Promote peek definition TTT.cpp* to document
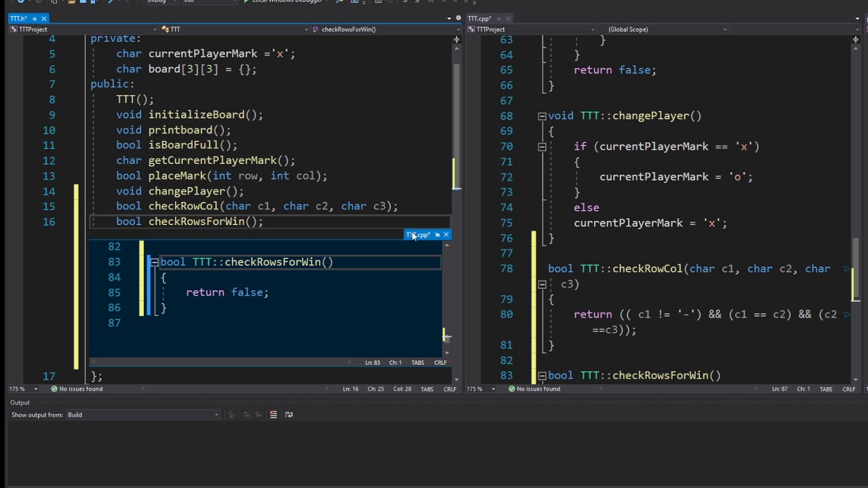This screenshot has height=488, width=868. [437, 235]
